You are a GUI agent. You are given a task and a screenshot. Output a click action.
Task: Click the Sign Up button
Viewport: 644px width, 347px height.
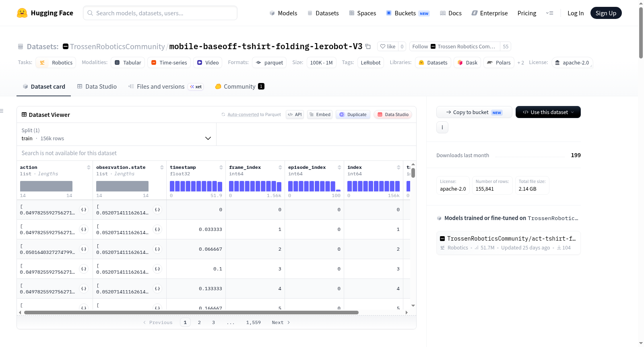coord(606,13)
